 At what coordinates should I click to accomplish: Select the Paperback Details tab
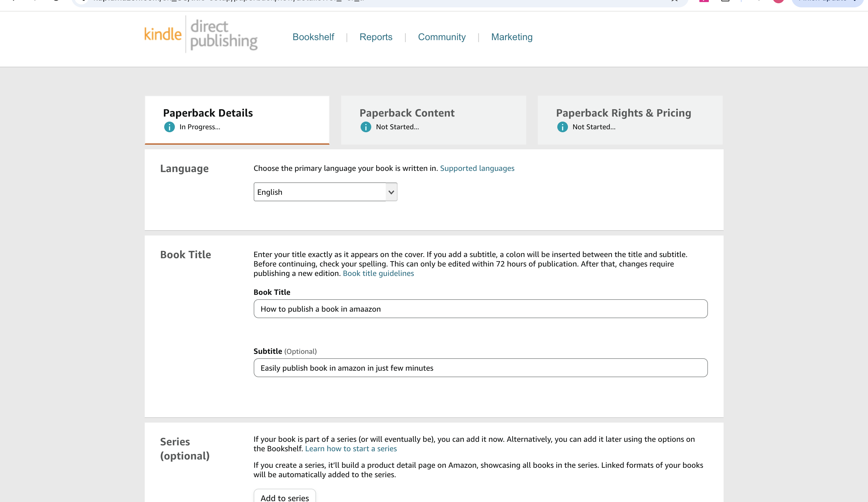(x=237, y=120)
